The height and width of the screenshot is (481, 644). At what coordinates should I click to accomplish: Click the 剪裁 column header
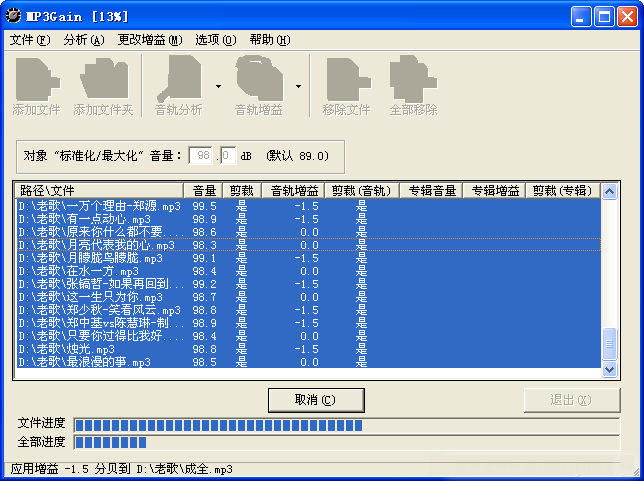(242, 191)
